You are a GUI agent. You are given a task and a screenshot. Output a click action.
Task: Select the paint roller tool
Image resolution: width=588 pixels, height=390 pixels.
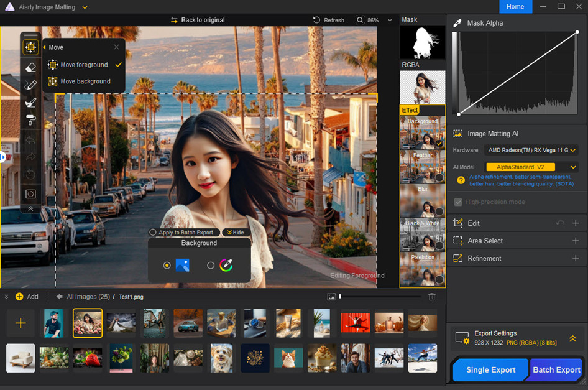30,120
